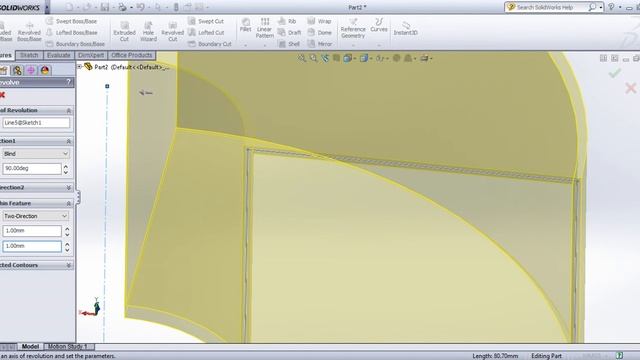This screenshot has height=360, width=640.
Task: Click the Undo icon
Action: (x=140, y=7)
